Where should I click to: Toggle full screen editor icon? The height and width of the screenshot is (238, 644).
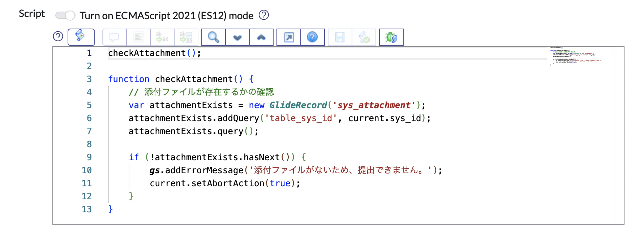tap(289, 37)
